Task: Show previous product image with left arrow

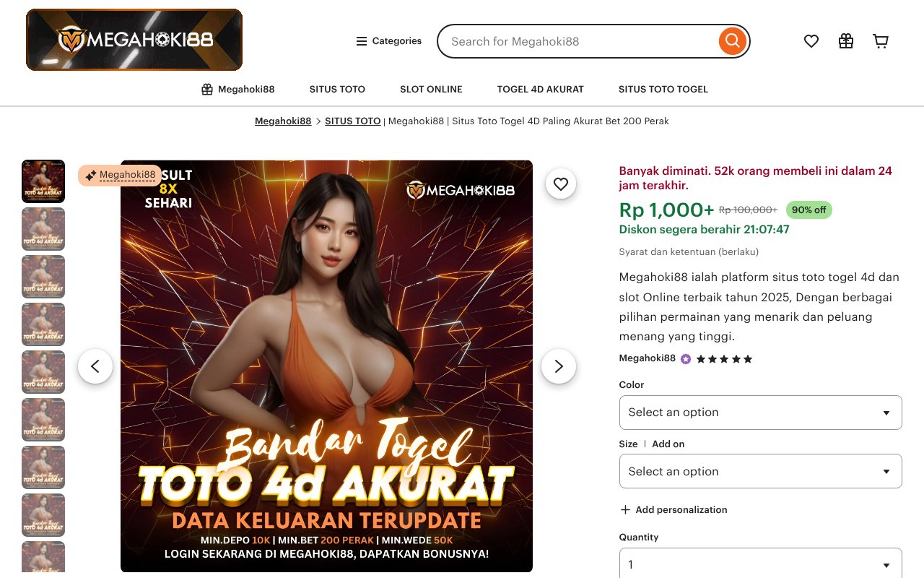Action: tap(95, 366)
